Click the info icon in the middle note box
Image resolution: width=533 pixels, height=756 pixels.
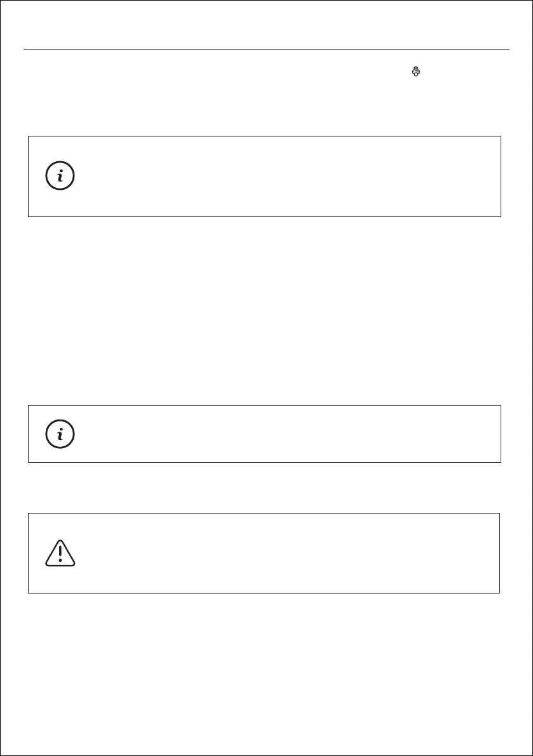[60, 434]
